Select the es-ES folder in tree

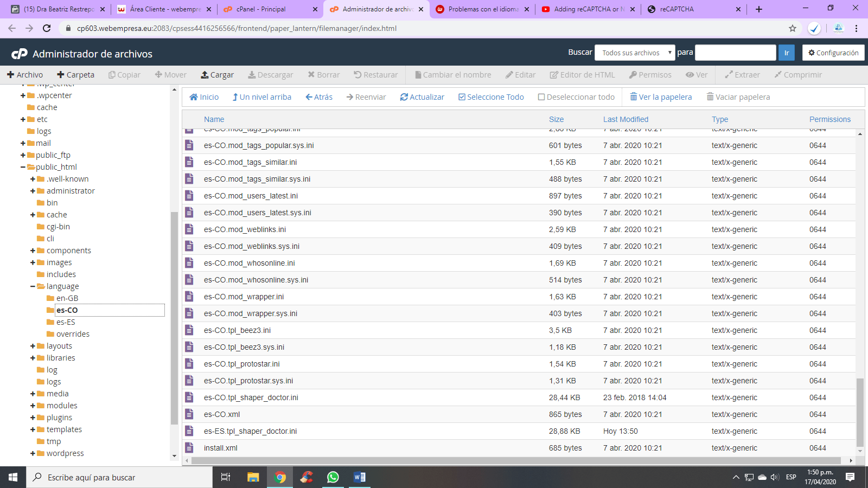(66, 322)
